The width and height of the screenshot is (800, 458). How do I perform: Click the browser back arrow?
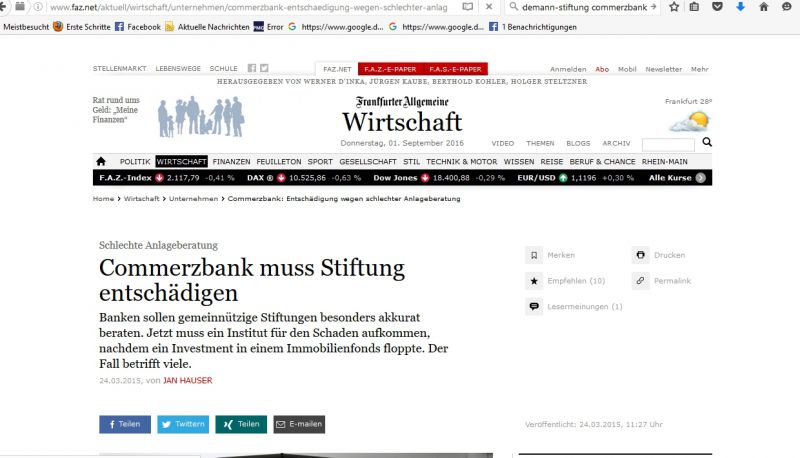pos(3,7)
